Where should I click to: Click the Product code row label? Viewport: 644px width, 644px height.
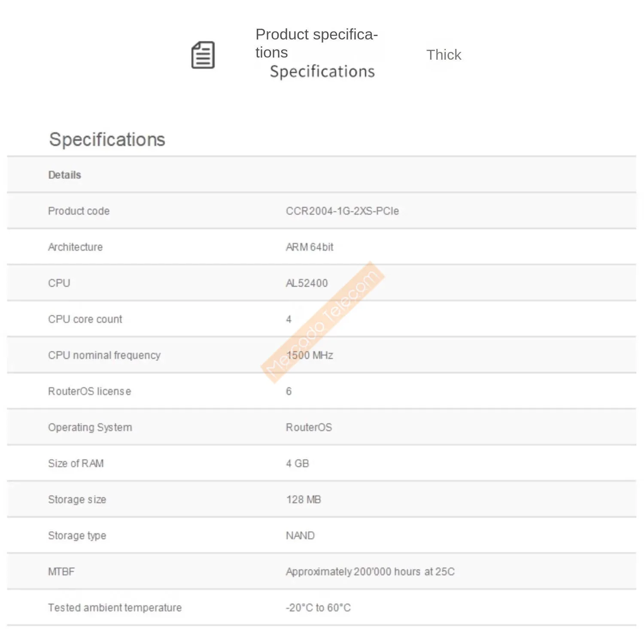click(79, 211)
